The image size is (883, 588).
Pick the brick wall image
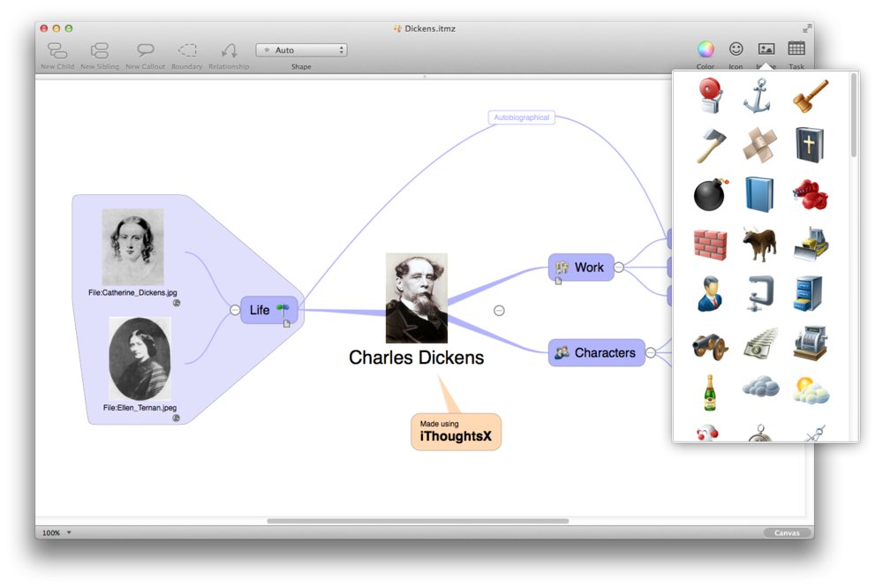click(710, 245)
